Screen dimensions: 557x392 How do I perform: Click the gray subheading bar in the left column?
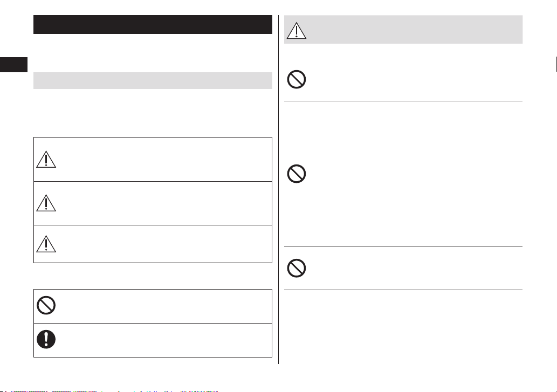click(153, 80)
